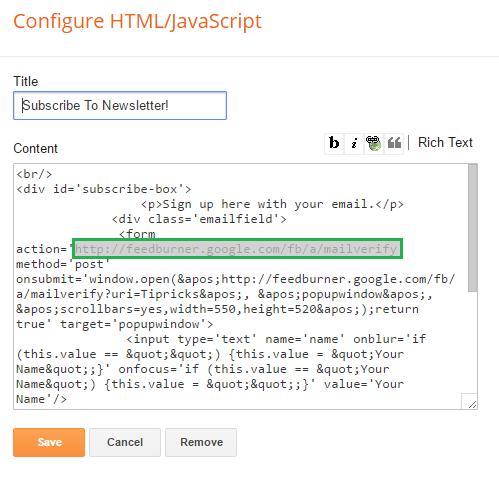
Task: Click the textarea resize handle corner
Action: coord(472,404)
